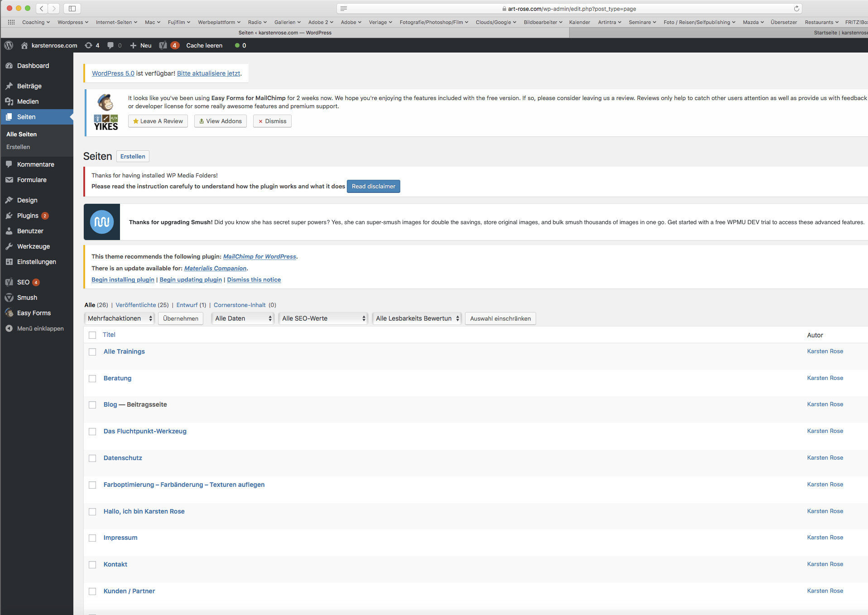Image resolution: width=868 pixels, height=615 pixels.
Task: Open Dashboard in the sidebar
Action: pos(33,66)
